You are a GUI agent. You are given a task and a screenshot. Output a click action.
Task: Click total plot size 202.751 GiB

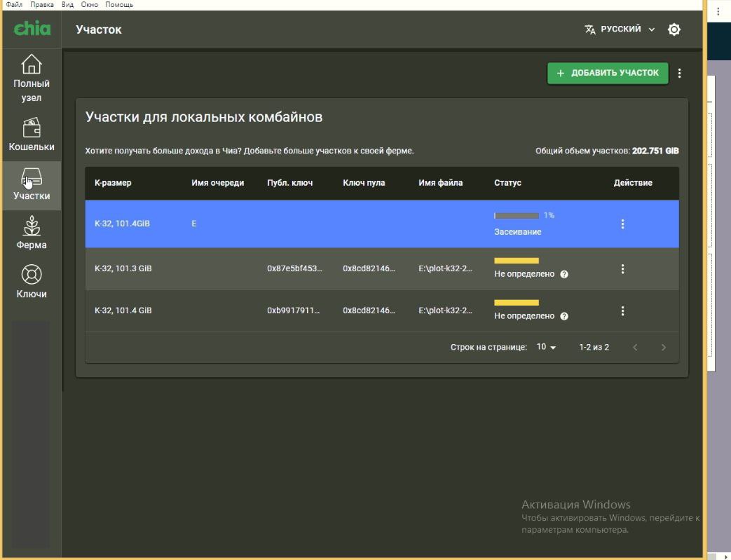point(655,151)
